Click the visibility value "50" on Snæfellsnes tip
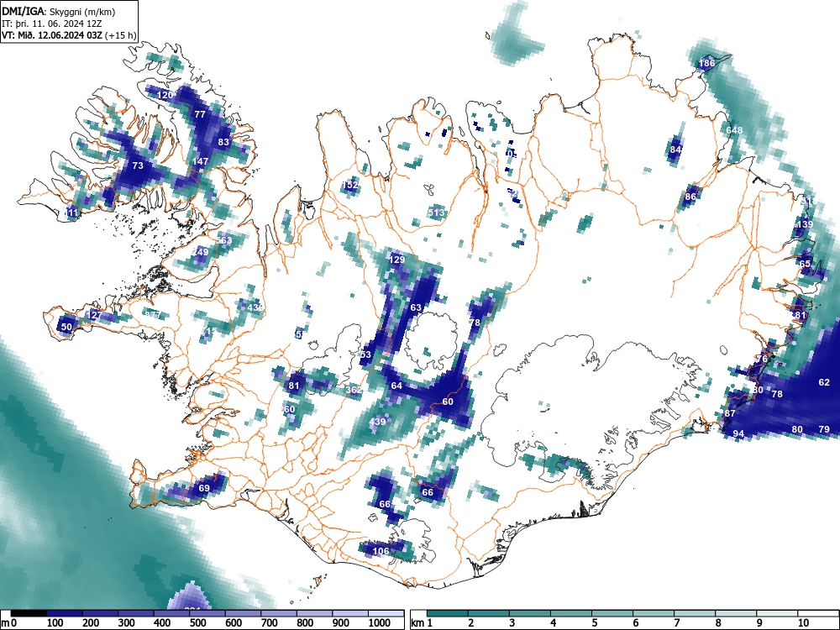The image size is (840, 630). 66,327
